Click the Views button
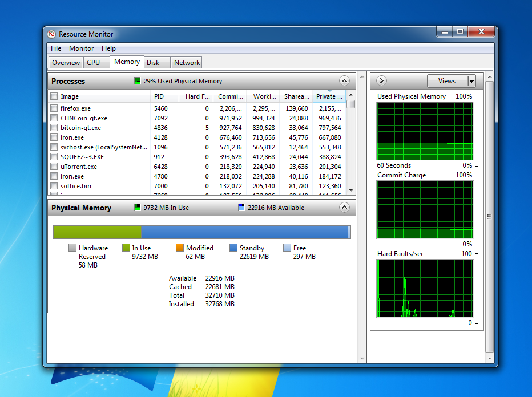532x397 pixels. 447,81
